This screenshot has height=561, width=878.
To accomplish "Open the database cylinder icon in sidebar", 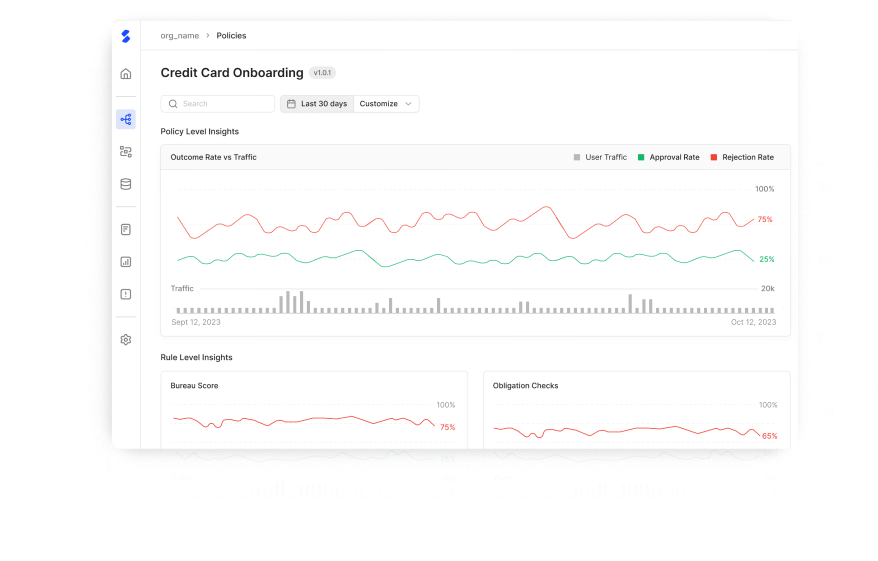I will point(126,184).
